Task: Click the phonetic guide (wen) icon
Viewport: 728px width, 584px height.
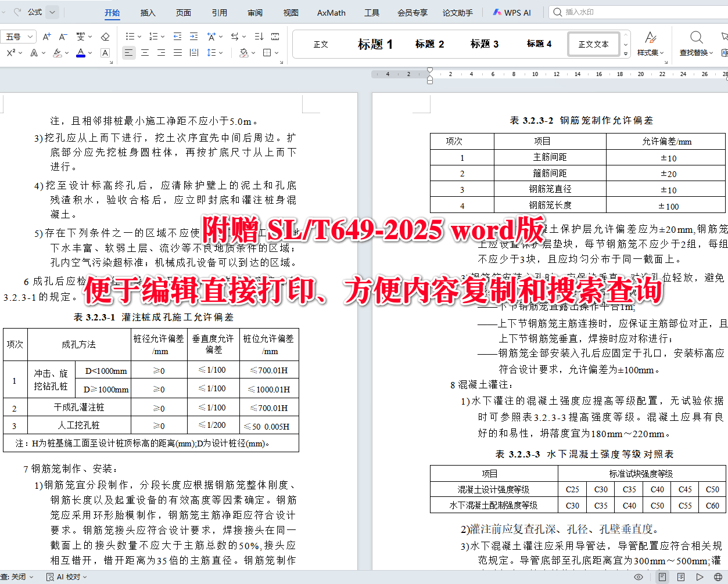Action: click(80, 37)
